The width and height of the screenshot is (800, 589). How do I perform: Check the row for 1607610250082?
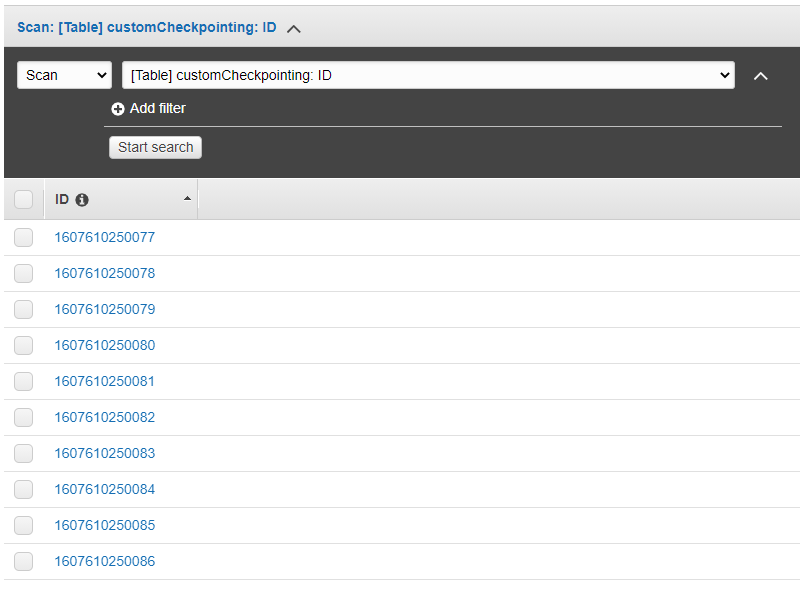coord(23,417)
